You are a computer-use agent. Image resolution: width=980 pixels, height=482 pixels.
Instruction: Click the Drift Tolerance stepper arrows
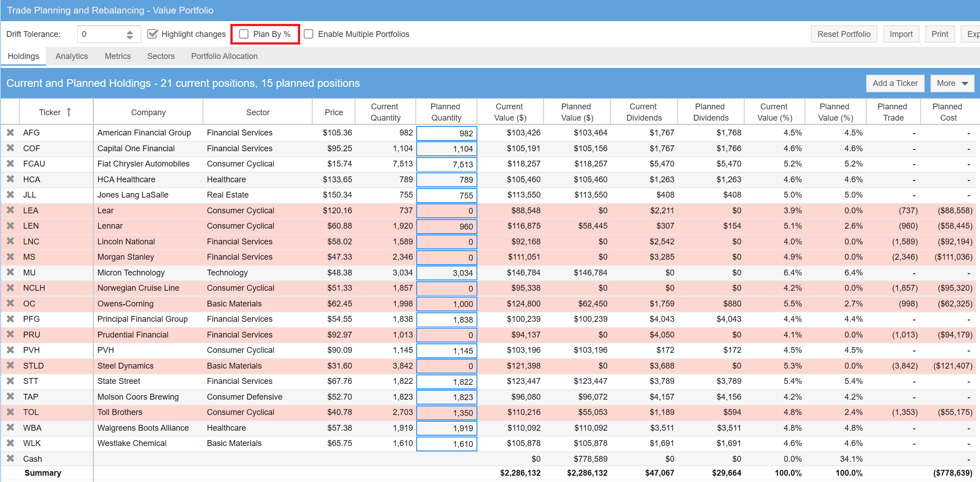click(130, 34)
